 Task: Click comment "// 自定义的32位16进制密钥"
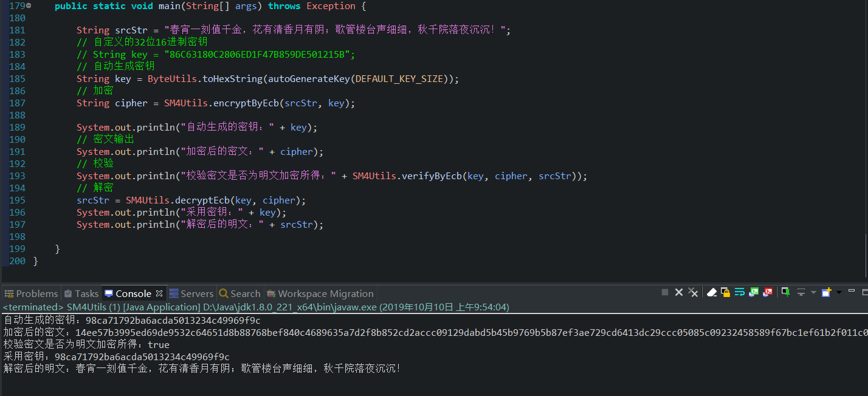click(142, 43)
